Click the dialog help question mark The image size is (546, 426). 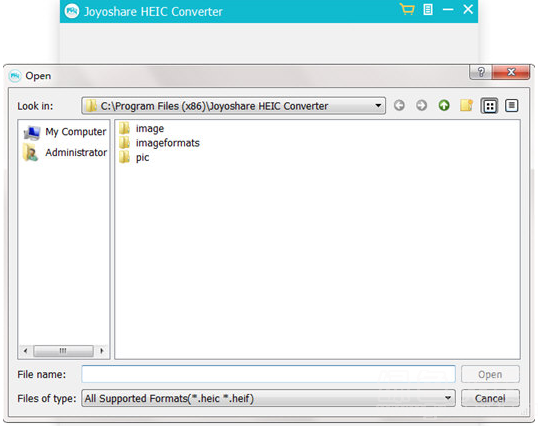point(481,72)
